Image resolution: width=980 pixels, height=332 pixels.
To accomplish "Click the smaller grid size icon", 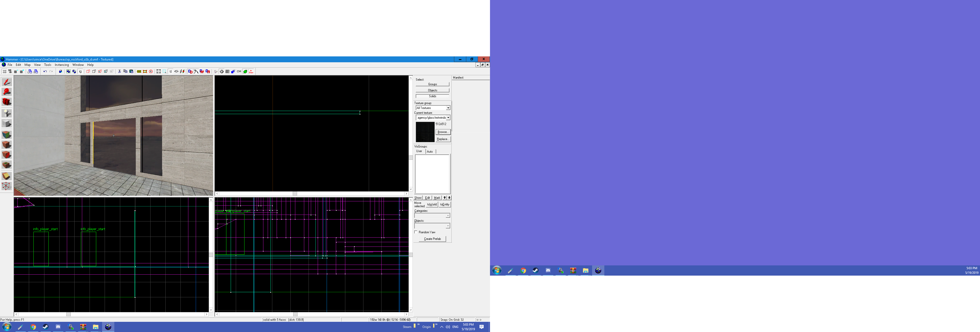I will coord(16,71).
